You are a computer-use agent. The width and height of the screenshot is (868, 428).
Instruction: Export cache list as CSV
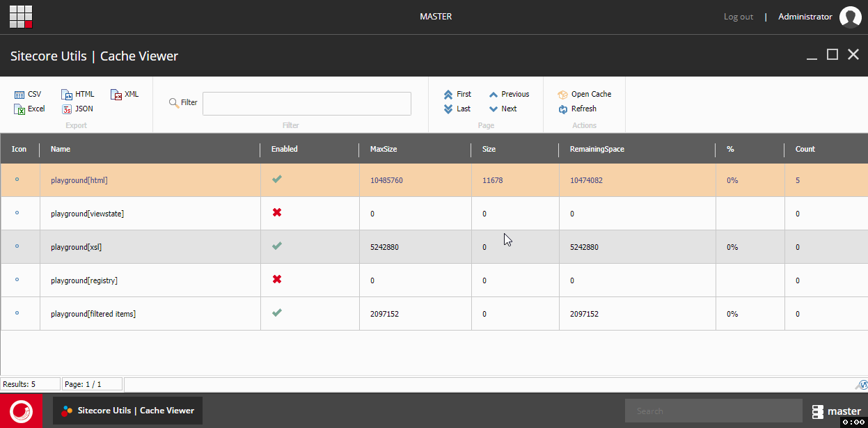pos(28,94)
